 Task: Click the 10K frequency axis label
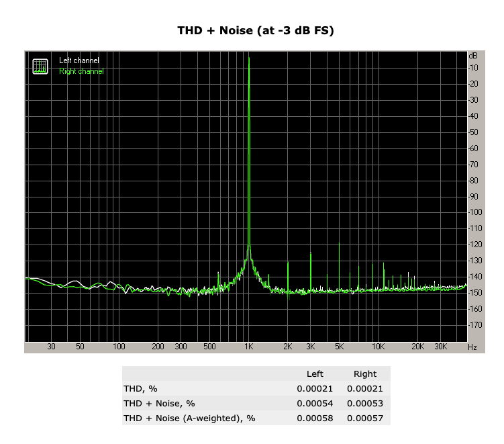pos(379,347)
